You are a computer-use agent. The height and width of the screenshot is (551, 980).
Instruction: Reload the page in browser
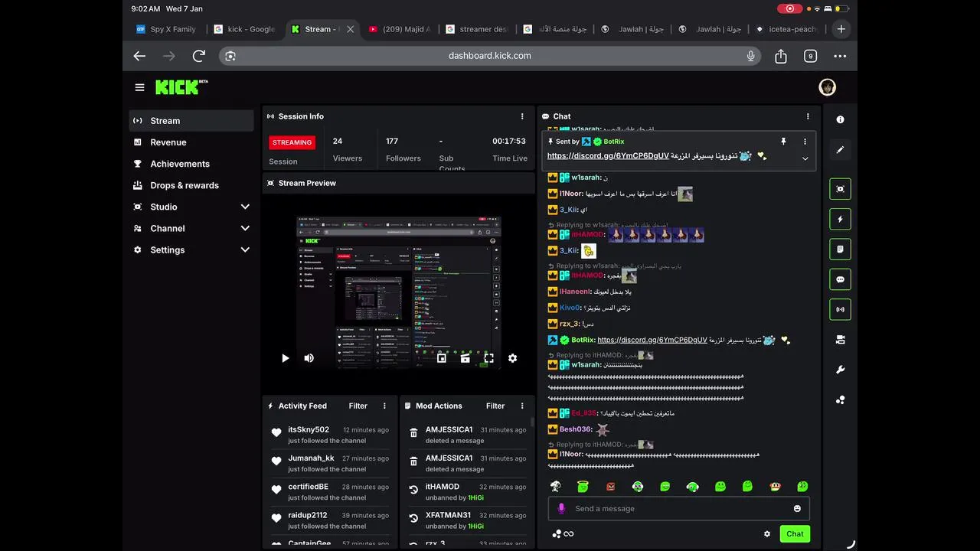[x=199, y=56]
